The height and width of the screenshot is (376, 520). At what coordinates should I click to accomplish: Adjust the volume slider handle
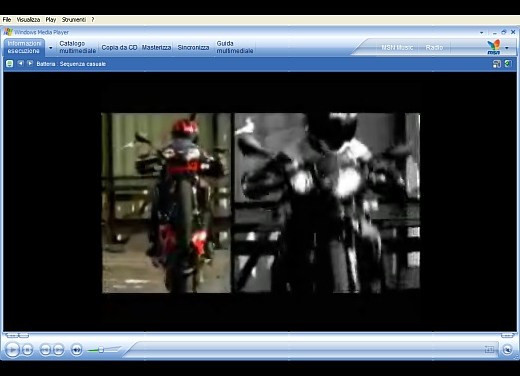tap(101, 350)
